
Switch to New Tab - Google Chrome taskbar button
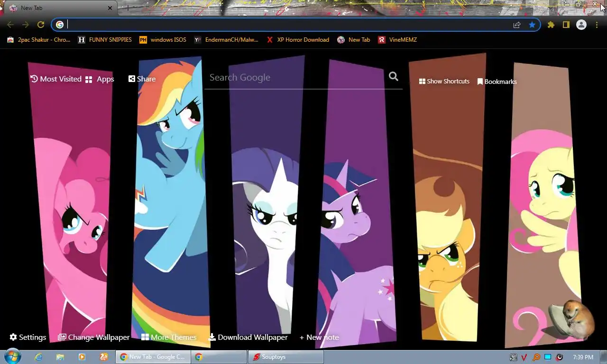click(x=153, y=357)
